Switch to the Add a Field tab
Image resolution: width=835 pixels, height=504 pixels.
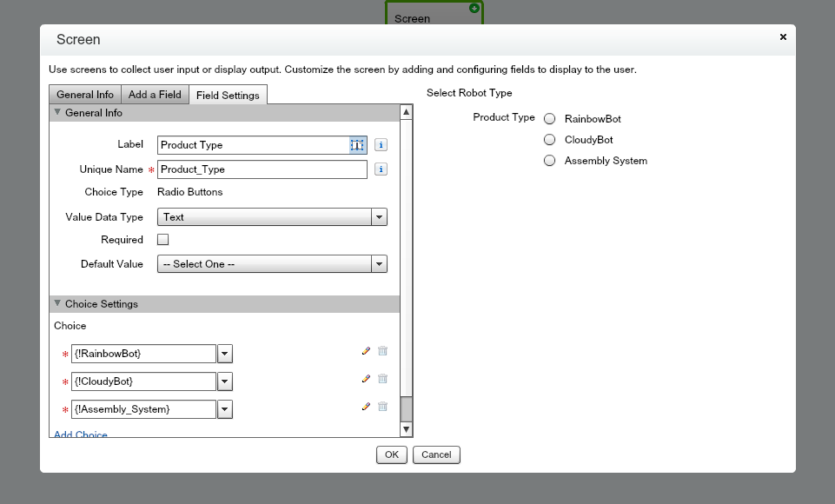coord(155,95)
